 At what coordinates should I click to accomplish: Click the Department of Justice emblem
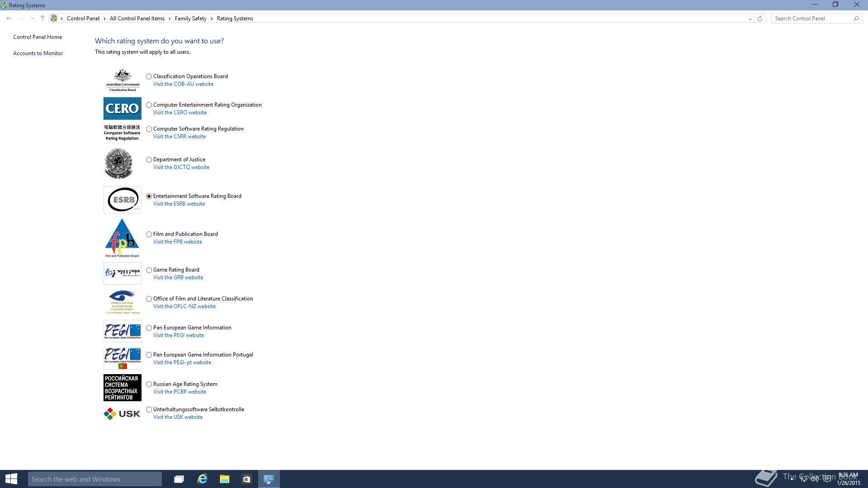pos(118,164)
